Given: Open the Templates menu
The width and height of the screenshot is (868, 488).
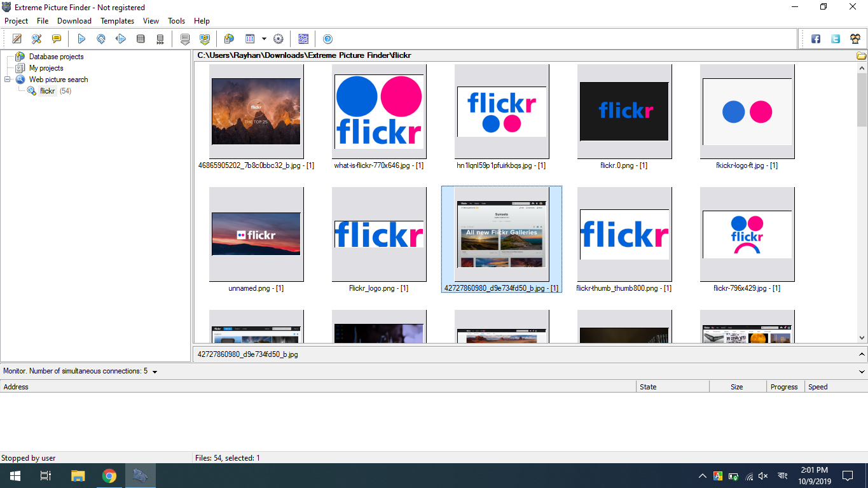Looking at the screenshot, I should click(x=118, y=21).
